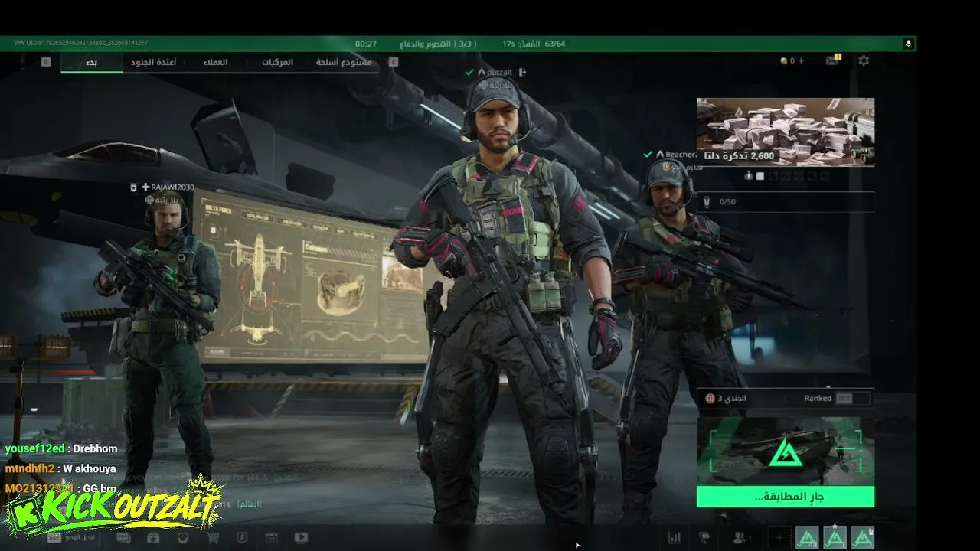Select the highlighted banner page indicator square

click(760, 176)
